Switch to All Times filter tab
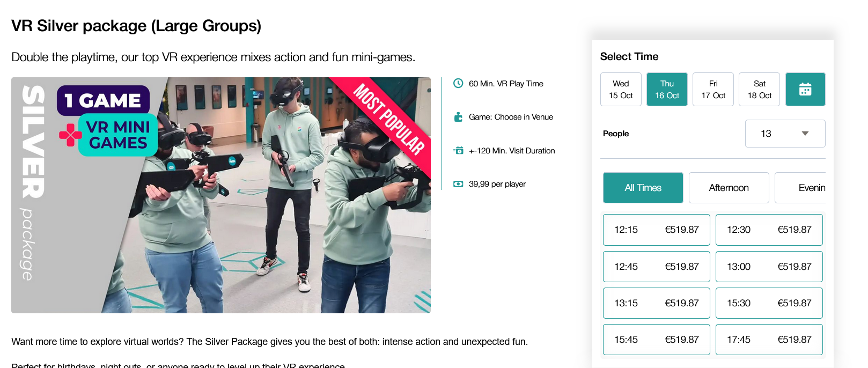 (643, 188)
